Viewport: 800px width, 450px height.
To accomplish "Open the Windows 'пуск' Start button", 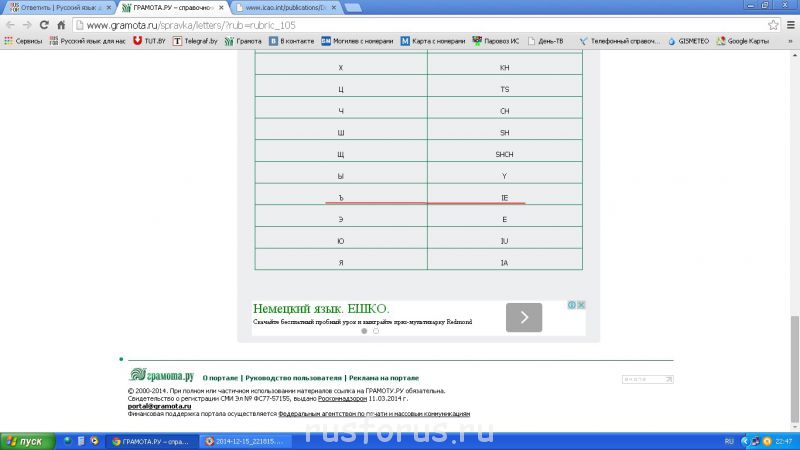I will (x=25, y=441).
